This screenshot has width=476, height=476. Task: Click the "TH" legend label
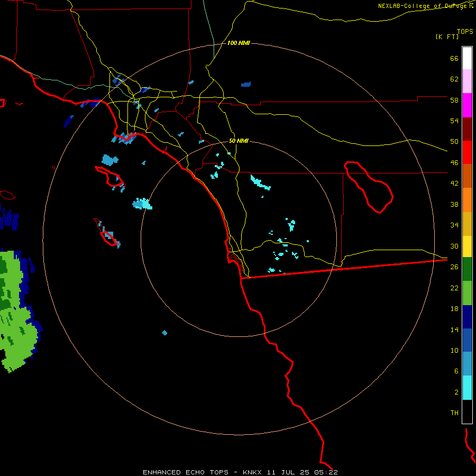(x=454, y=413)
